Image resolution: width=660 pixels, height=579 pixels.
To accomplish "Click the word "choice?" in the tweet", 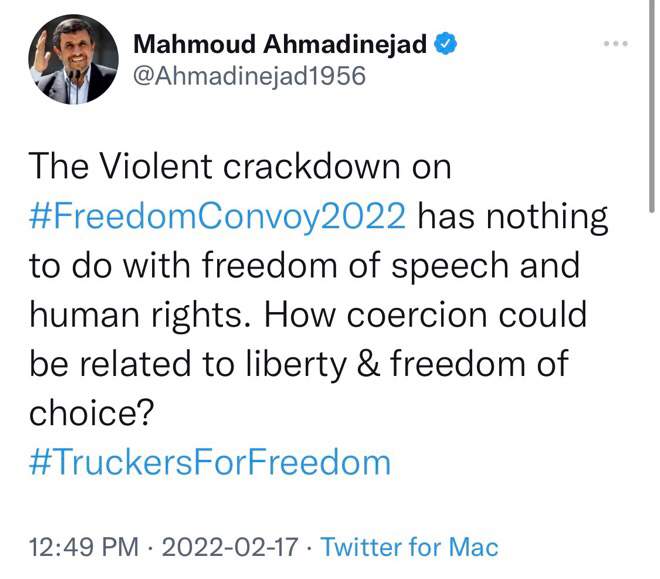I will 88,412.
